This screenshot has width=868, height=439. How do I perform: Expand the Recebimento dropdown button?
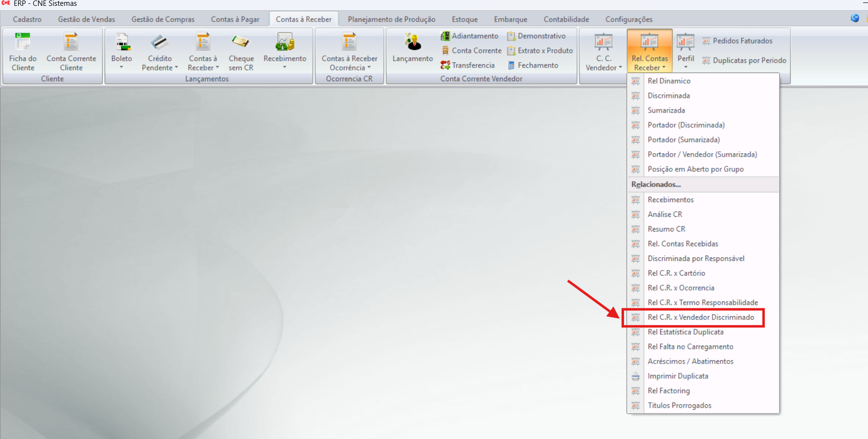tap(285, 67)
